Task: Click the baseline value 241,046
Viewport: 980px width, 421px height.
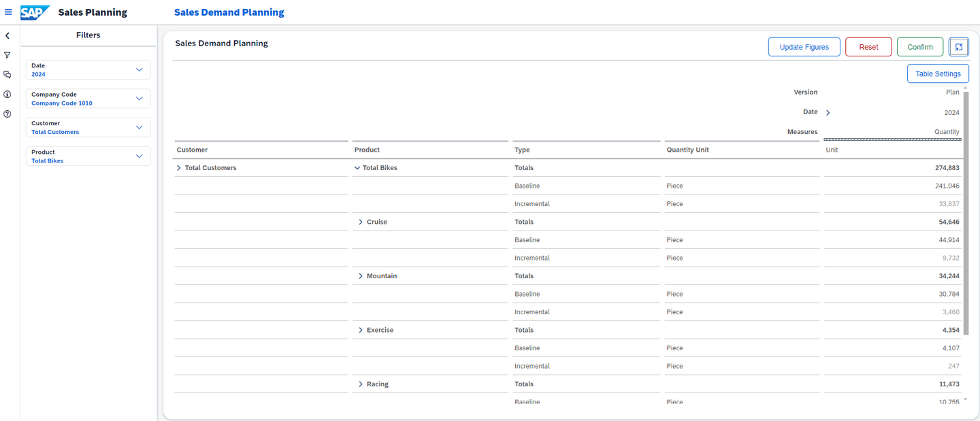Action: click(x=947, y=186)
